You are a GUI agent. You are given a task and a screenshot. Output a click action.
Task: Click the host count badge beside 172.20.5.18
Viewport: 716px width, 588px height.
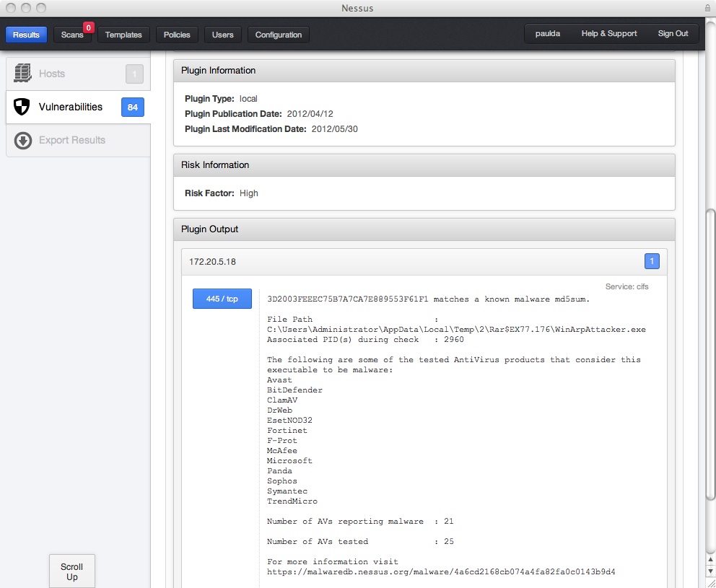click(x=652, y=262)
